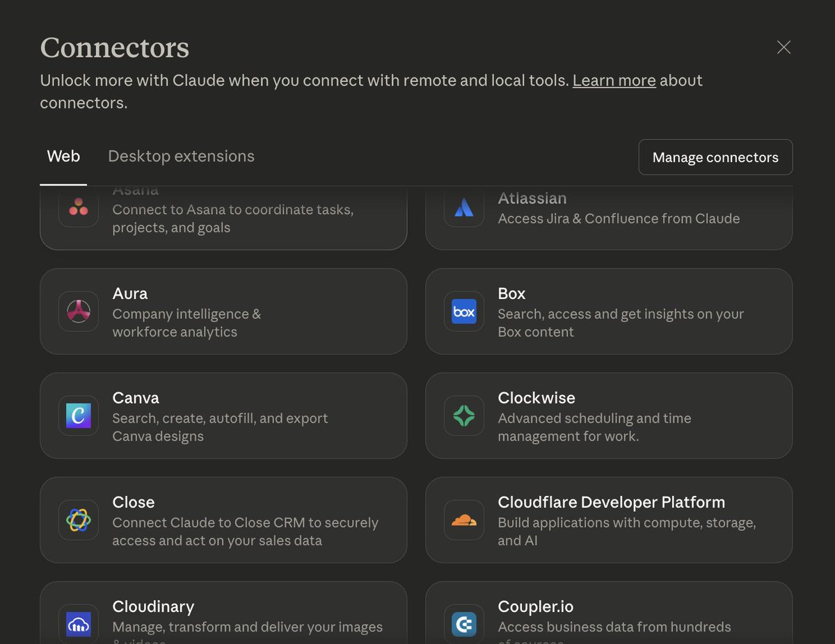835x644 pixels.
Task: Click the Close CRM connector icon
Action: [78, 520]
